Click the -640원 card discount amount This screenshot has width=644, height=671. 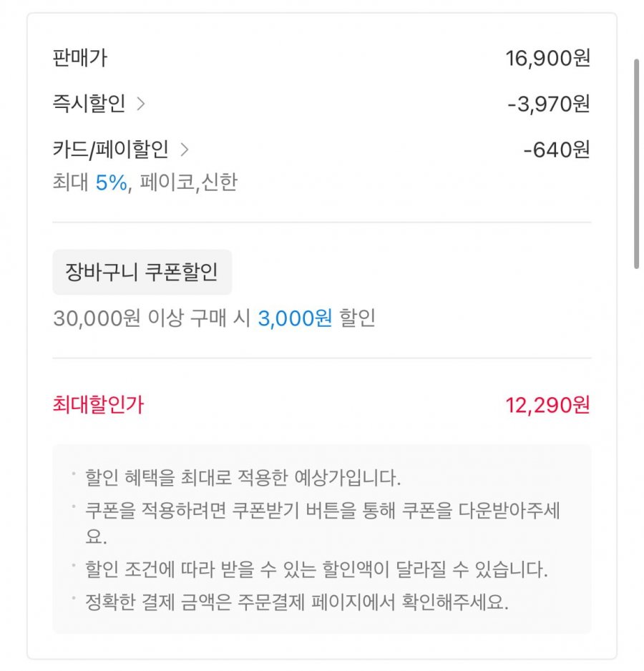pyautogui.click(x=557, y=150)
